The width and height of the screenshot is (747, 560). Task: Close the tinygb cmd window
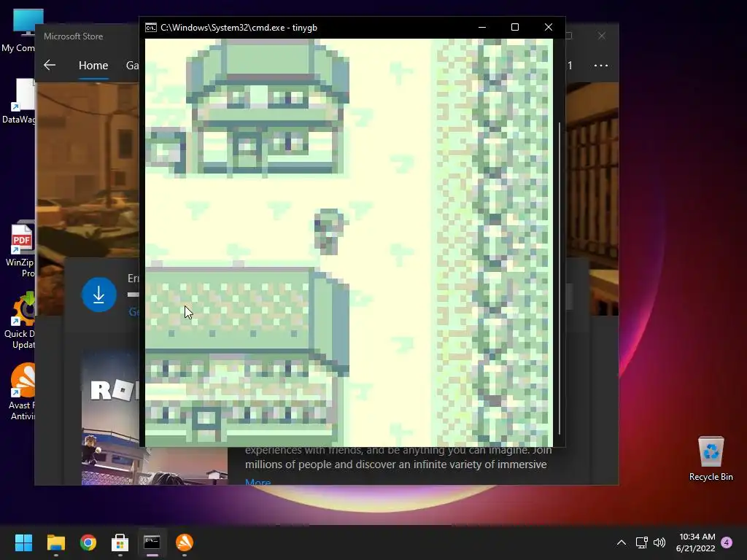point(549,27)
